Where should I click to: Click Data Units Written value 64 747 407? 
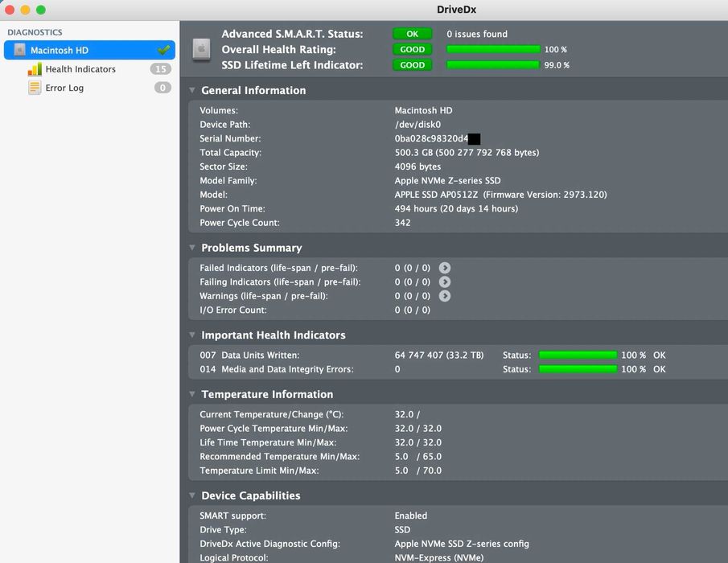coord(439,355)
